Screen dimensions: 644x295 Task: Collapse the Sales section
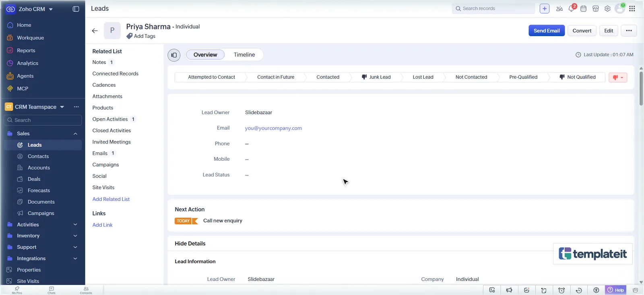point(75,134)
